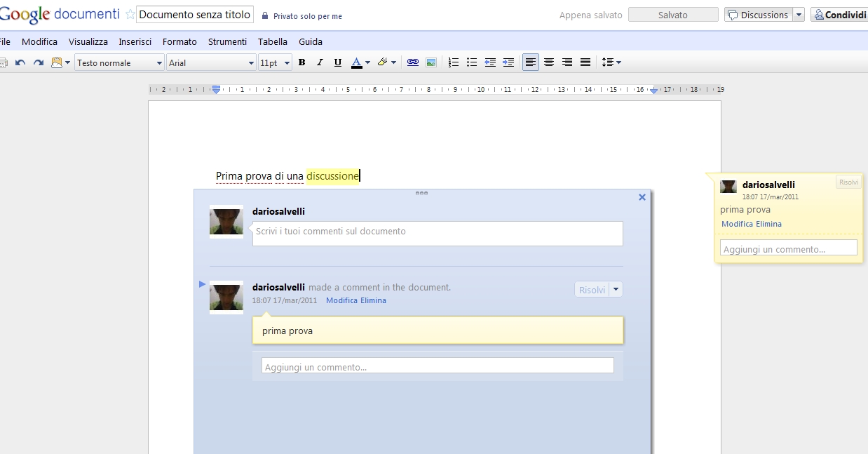Open the Tabella menu

pos(272,41)
